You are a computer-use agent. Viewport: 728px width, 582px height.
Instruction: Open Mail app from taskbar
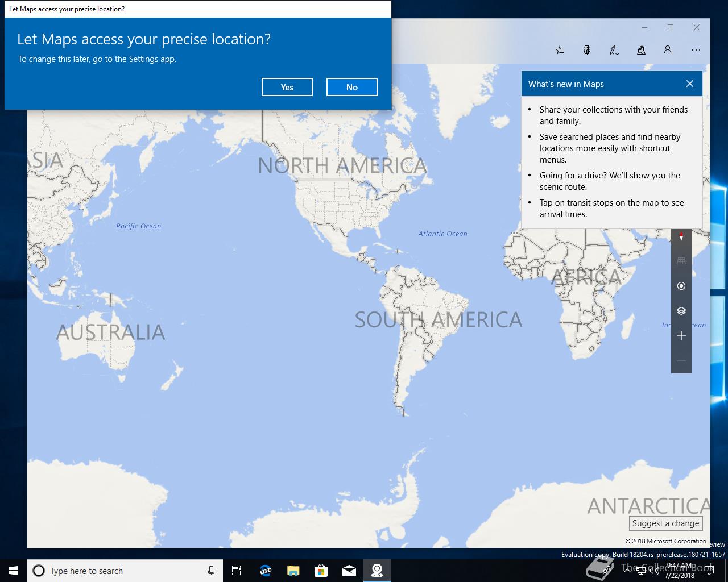point(349,571)
